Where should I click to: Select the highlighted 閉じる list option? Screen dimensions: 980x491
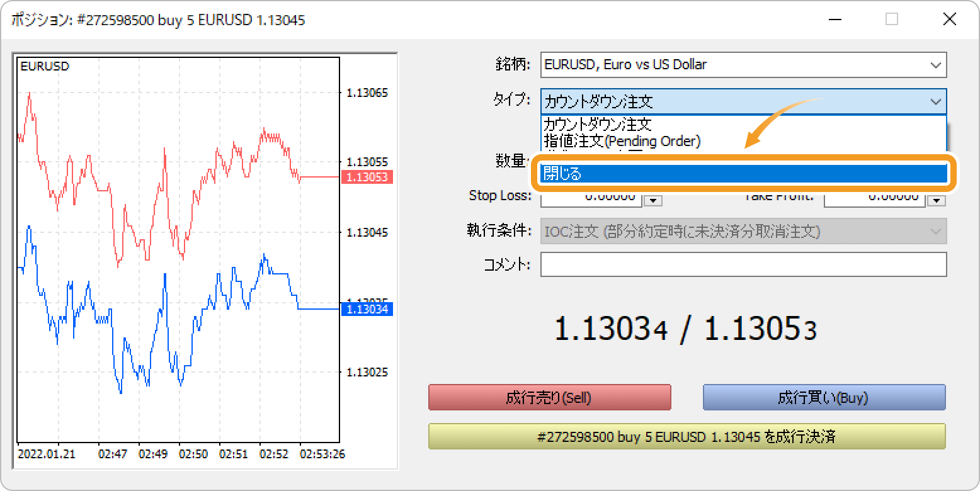coord(743,174)
